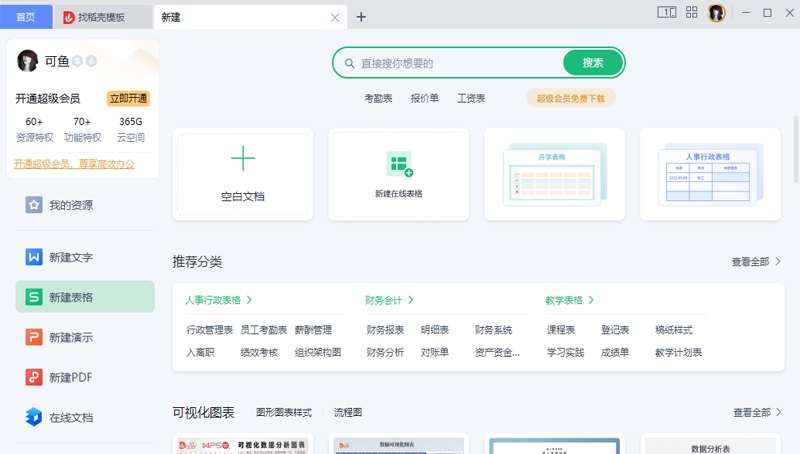The image size is (800, 454).
Task: Click 课程表 category link
Action: point(561,330)
